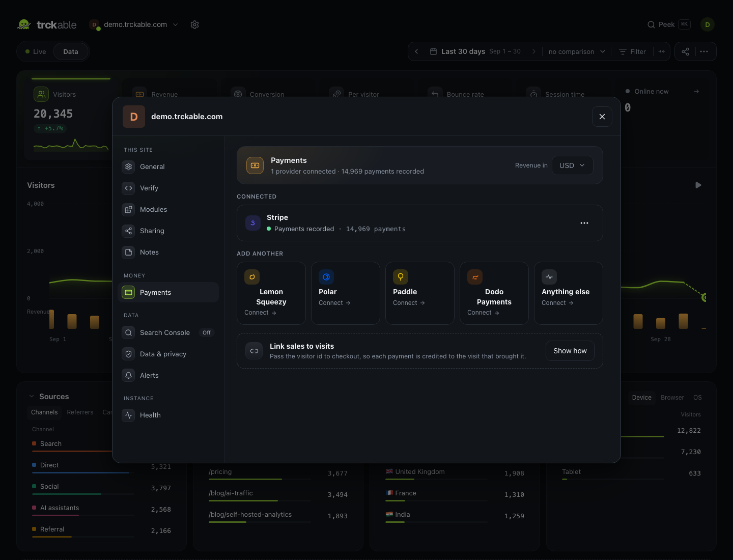Open the trckable logo home link
The height and width of the screenshot is (560, 733).
click(47, 24)
